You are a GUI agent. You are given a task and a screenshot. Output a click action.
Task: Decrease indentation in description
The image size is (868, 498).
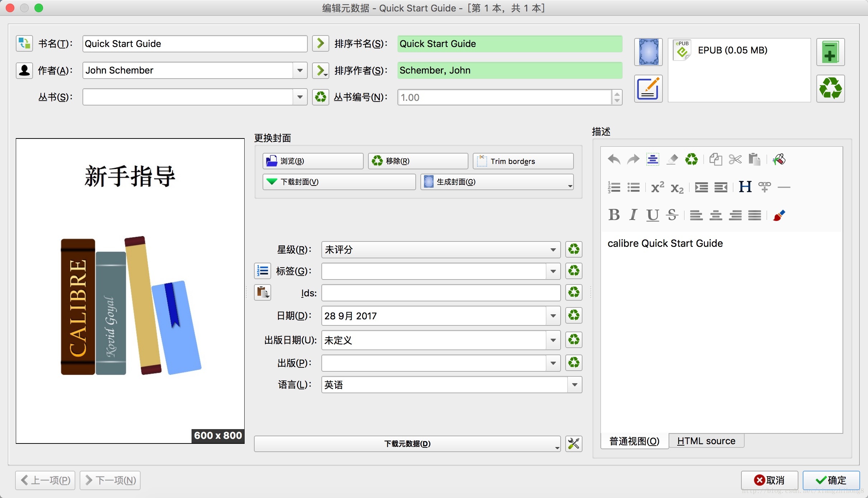coord(721,187)
